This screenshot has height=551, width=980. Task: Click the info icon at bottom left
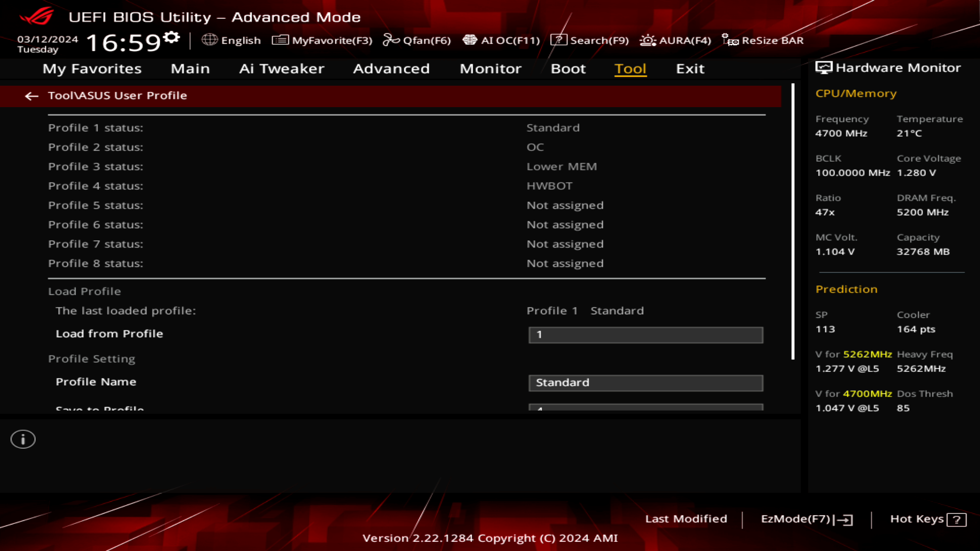[x=22, y=439]
